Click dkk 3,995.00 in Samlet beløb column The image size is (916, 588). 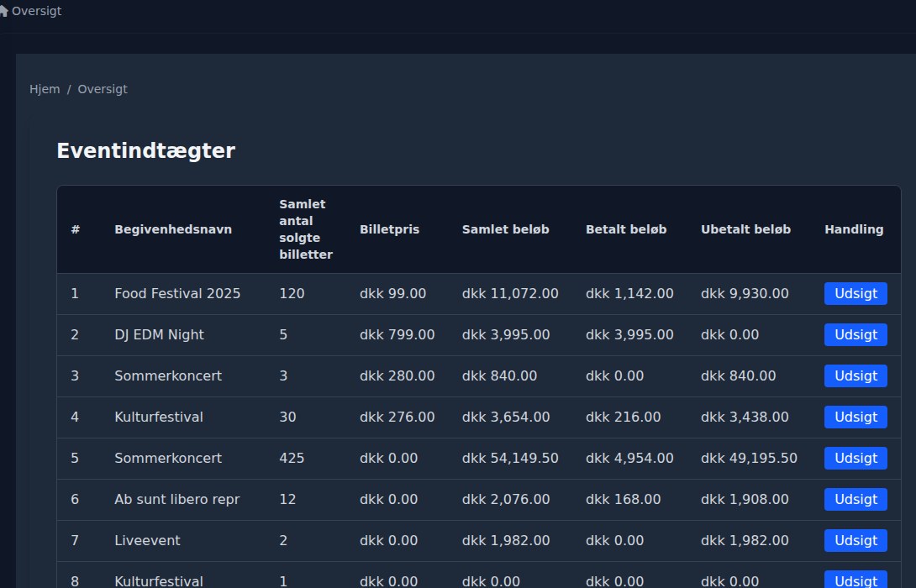click(x=505, y=335)
